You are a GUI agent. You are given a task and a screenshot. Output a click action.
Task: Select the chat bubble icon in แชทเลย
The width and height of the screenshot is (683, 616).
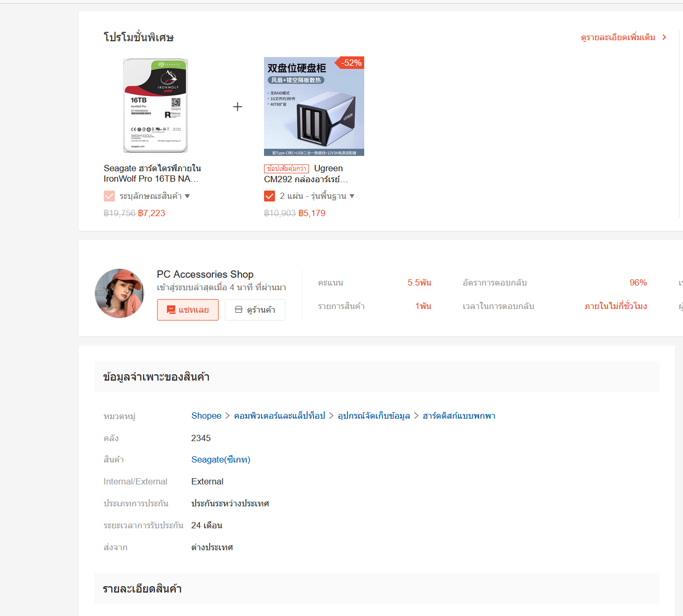(171, 310)
